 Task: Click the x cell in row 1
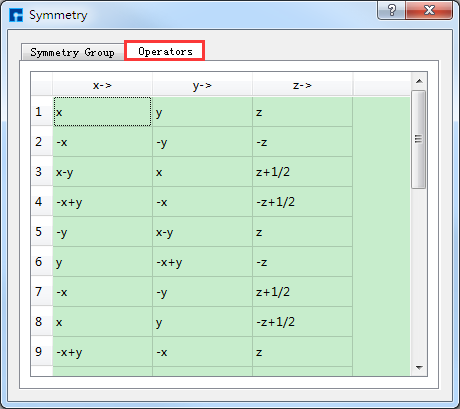click(102, 111)
